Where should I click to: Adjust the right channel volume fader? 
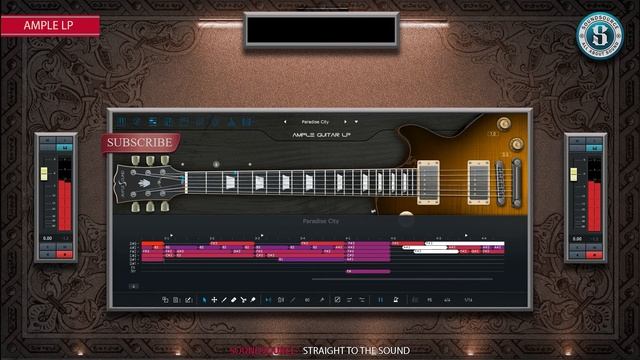[573, 174]
